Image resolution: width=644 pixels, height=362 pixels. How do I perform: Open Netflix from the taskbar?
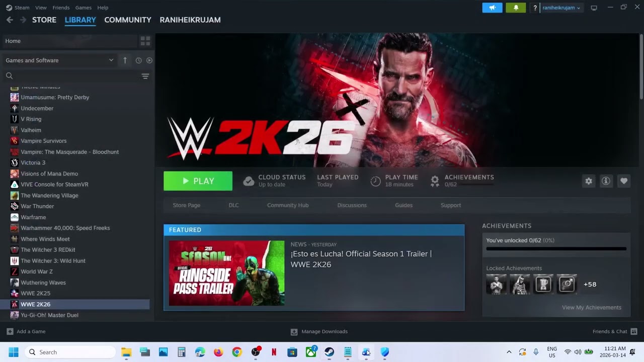pos(274,352)
